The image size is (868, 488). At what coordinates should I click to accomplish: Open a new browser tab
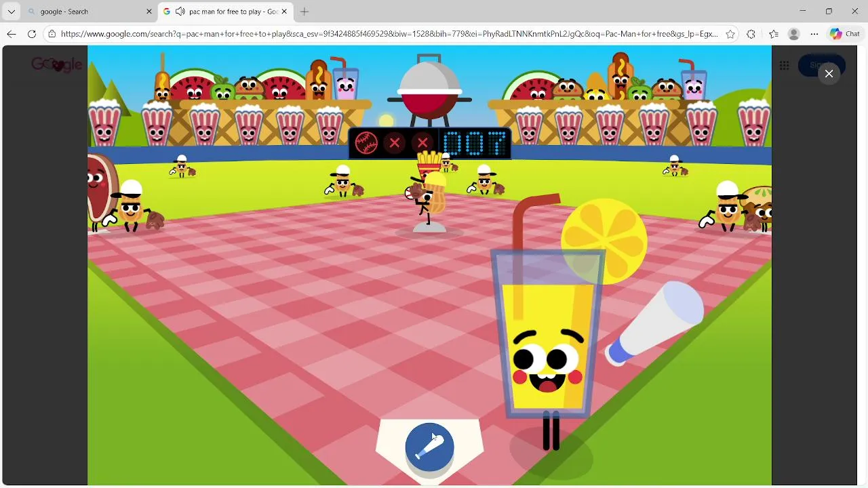pos(304,12)
